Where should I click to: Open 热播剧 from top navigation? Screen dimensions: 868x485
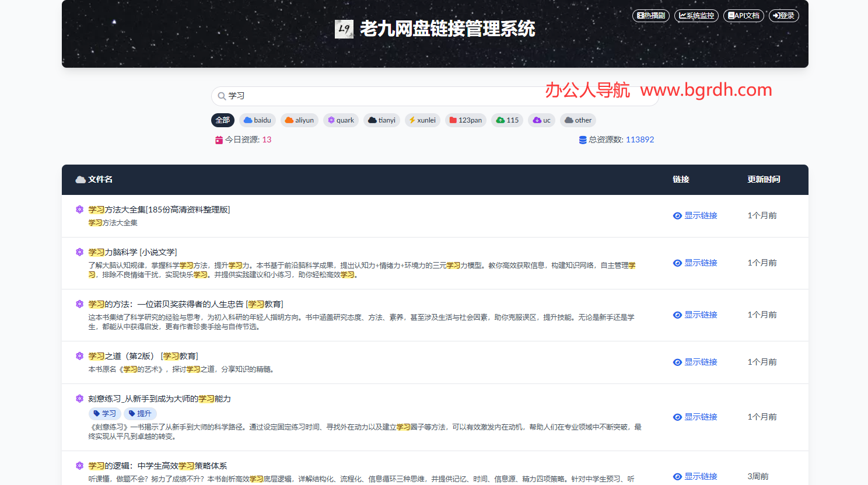tap(651, 16)
